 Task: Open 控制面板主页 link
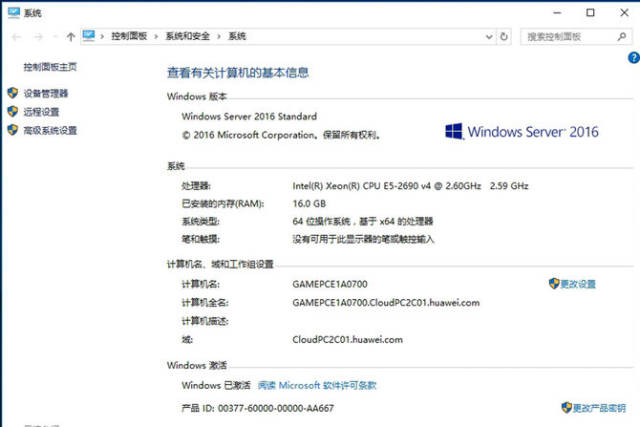click(50, 67)
